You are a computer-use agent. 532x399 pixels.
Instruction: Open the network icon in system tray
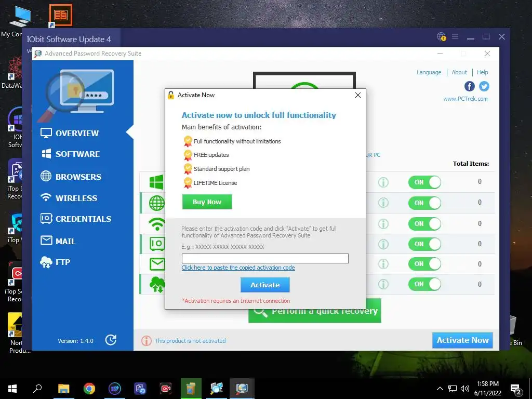(x=453, y=389)
